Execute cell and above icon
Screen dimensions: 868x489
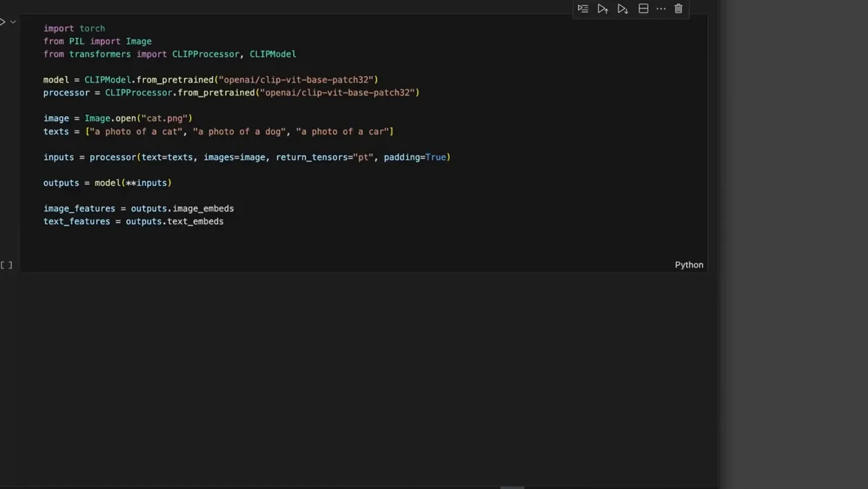tap(603, 9)
